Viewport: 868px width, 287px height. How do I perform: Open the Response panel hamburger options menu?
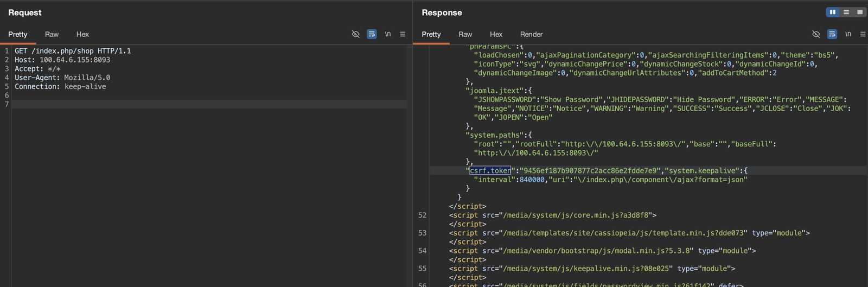tap(863, 34)
